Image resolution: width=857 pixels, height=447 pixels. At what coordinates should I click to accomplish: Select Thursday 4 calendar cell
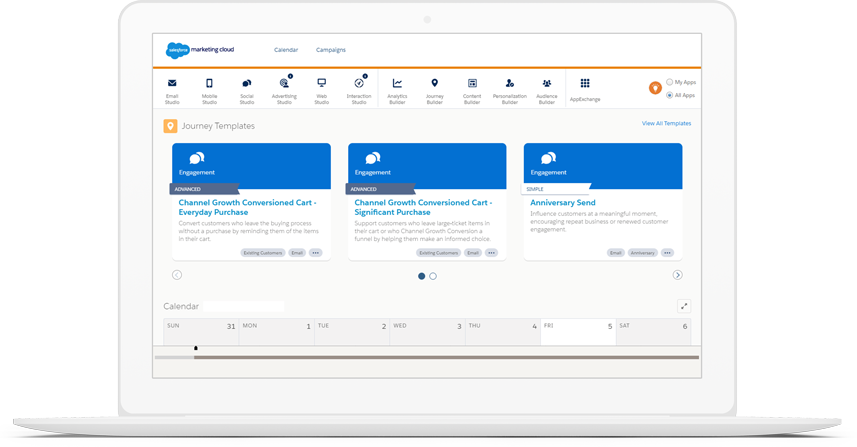(x=503, y=332)
